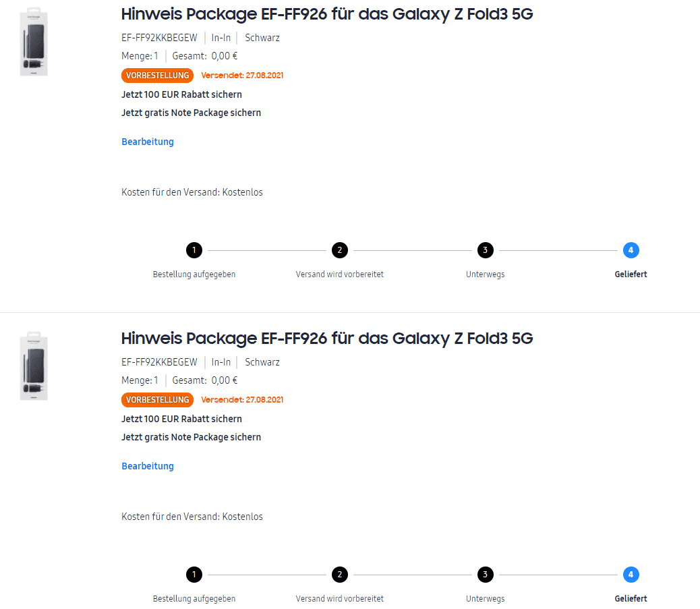The height and width of the screenshot is (609, 700).
Task: Click second product thumbnail image
Action: (34, 366)
